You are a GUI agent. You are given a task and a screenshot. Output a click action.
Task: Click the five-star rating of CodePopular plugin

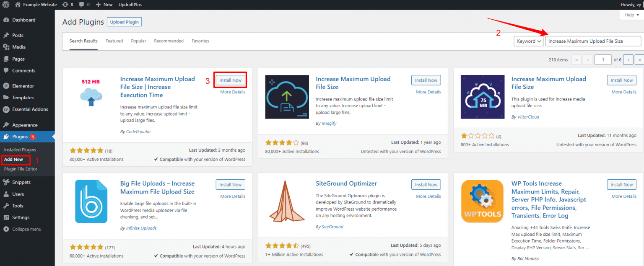coord(86,151)
